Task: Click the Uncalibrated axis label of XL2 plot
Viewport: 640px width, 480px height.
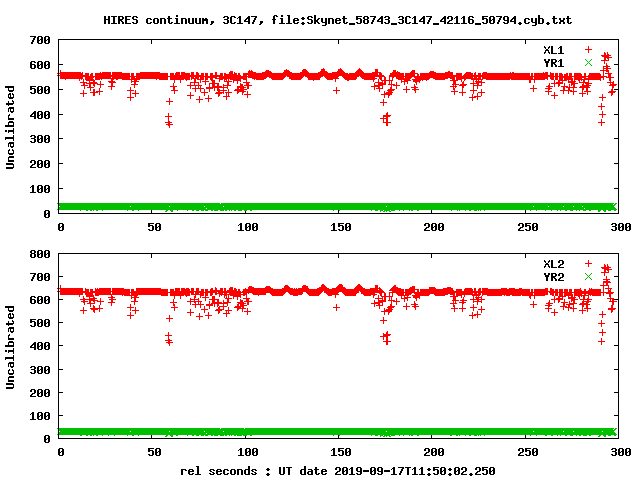Action: [x=10, y=347]
